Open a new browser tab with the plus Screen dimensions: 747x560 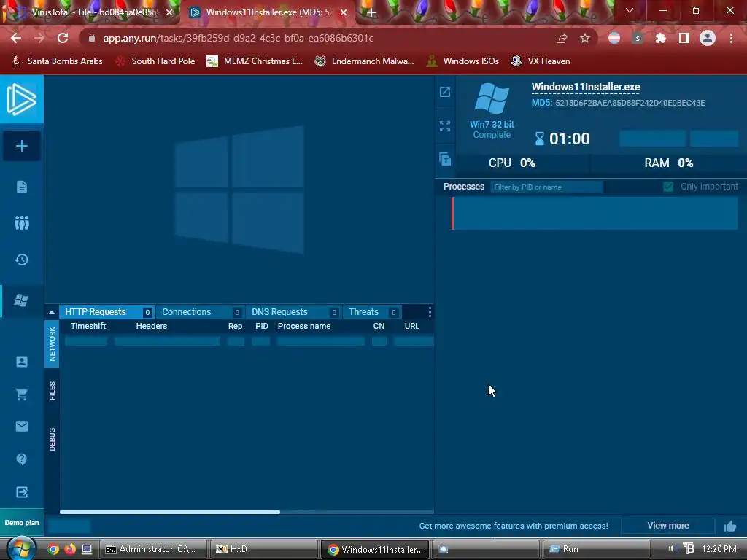(371, 13)
